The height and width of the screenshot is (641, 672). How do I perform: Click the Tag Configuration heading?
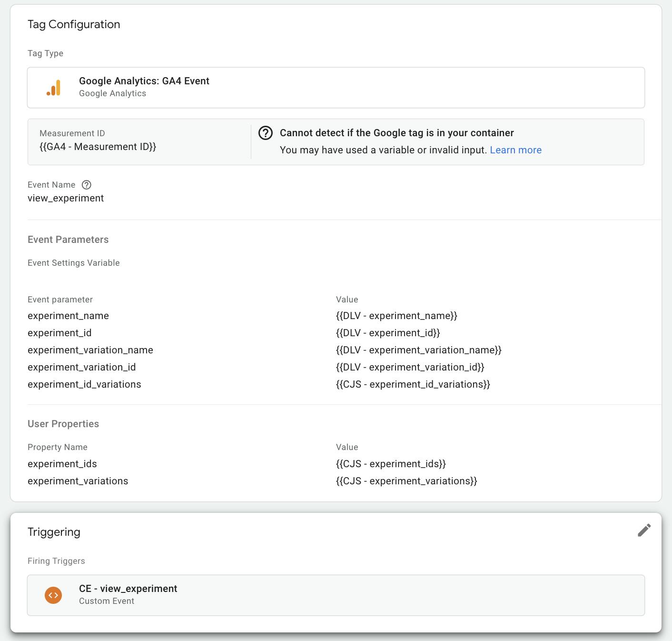(x=74, y=24)
